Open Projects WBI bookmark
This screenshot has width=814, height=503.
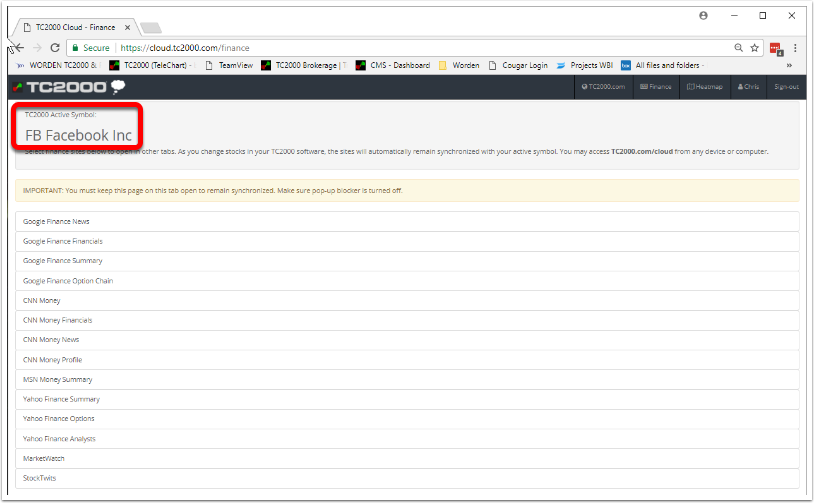point(585,65)
